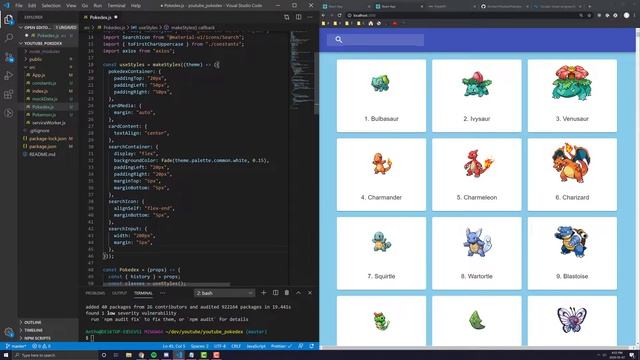Click the Charizard card
This screenshot has height=360, width=640.
(572, 174)
